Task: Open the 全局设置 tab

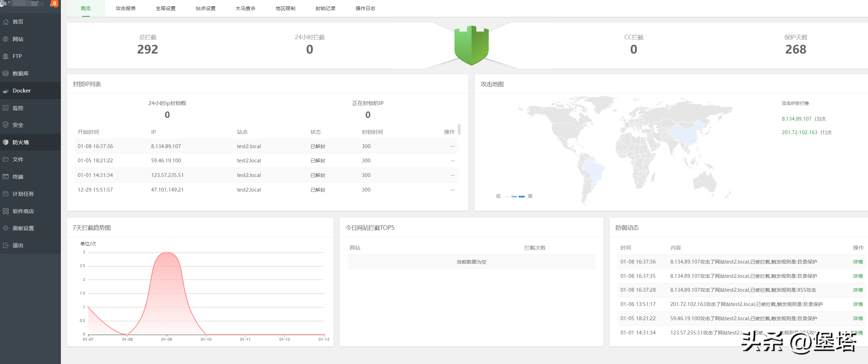Action: [x=166, y=8]
